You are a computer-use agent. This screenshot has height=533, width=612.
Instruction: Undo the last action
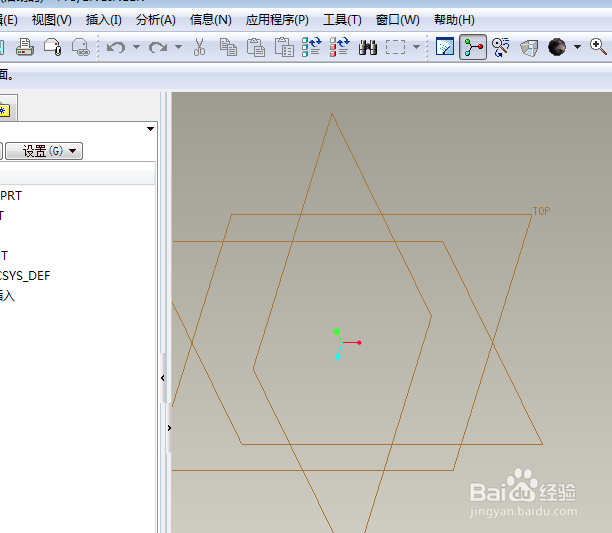pyautogui.click(x=116, y=47)
